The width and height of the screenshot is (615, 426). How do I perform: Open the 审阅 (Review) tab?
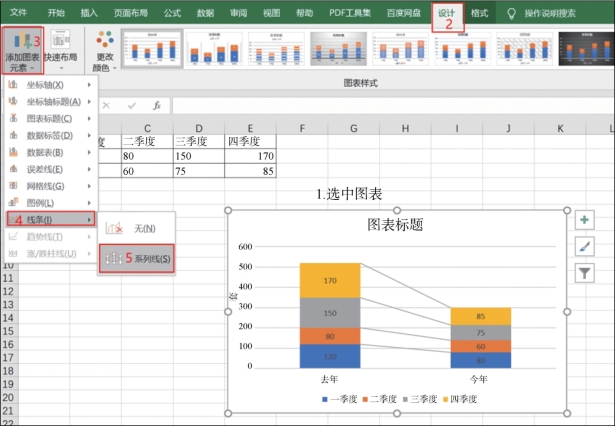pyautogui.click(x=238, y=13)
